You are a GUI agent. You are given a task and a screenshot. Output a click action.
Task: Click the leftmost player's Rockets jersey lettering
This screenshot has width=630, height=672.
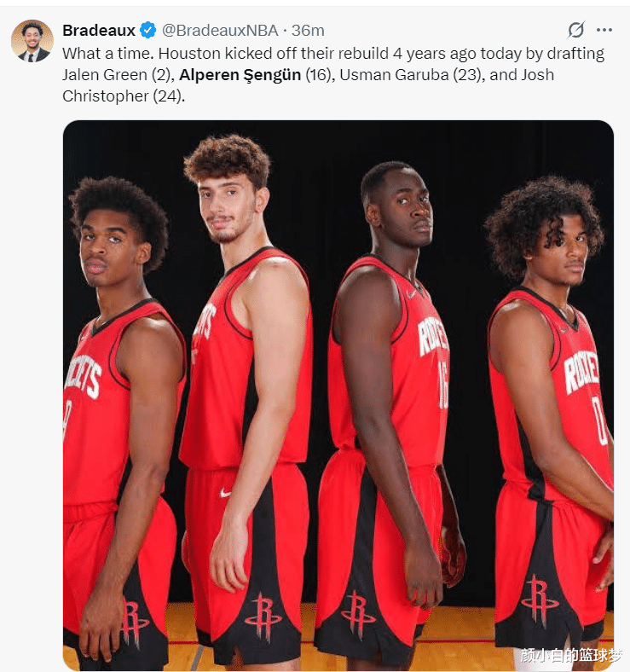point(84,376)
